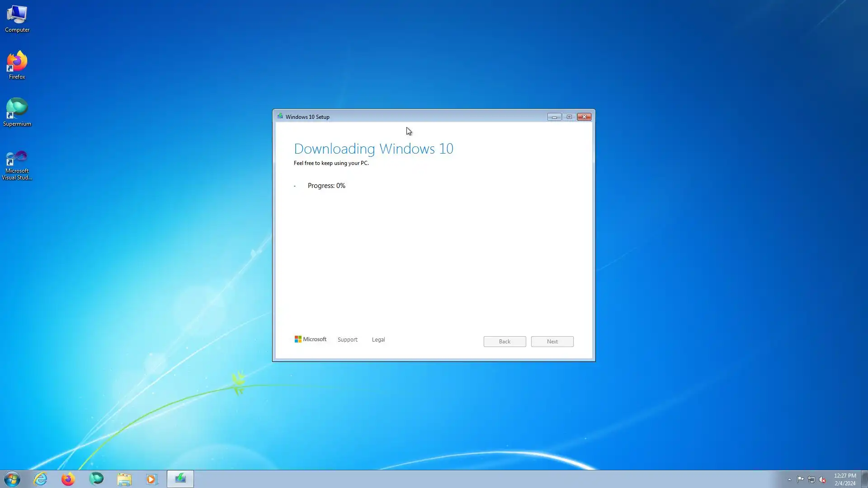Open the Windows Start menu orb
The height and width of the screenshot is (488, 868).
(x=12, y=479)
